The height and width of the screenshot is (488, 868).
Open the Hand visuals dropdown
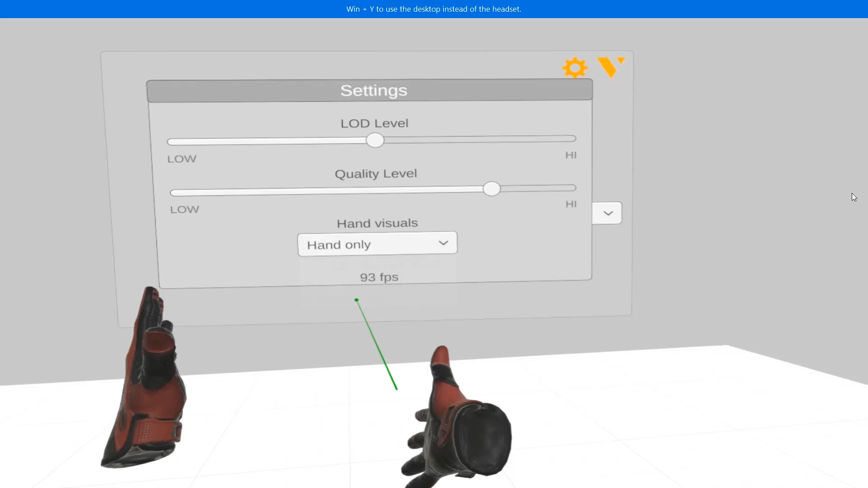(377, 244)
